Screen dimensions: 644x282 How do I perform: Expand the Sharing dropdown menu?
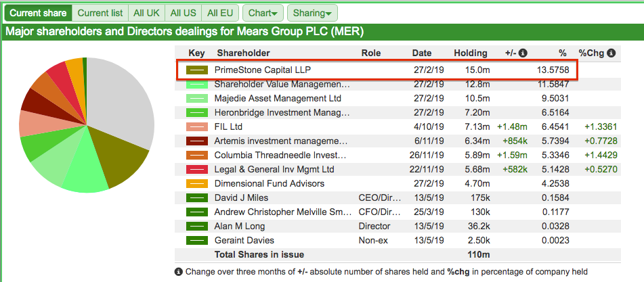click(x=312, y=13)
